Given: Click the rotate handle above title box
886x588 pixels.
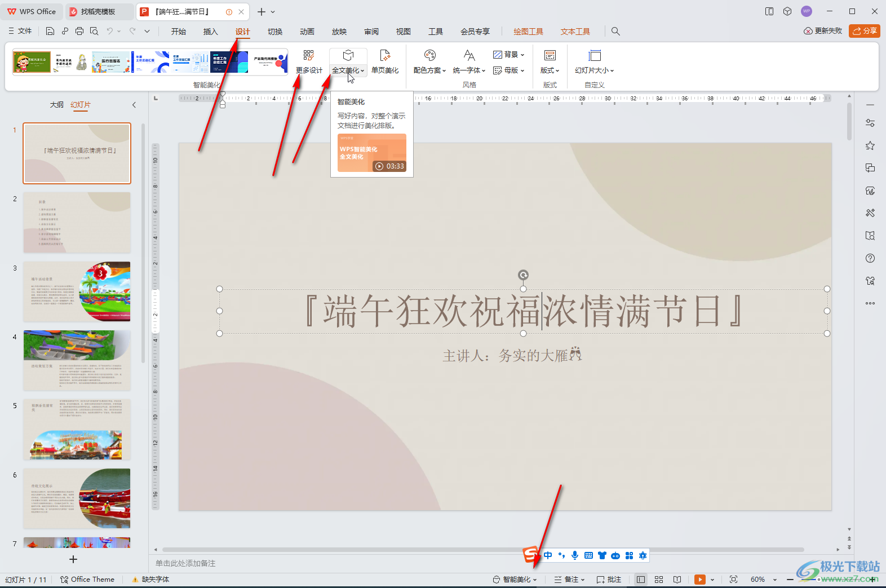Looking at the screenshot, I should pos(523,275).
